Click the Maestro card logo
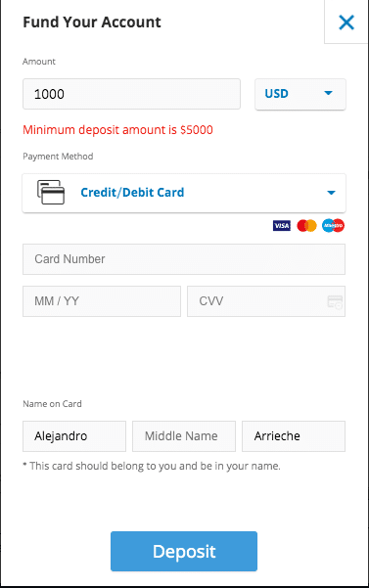The image size is (369, 588). click(x=333, y=225)
